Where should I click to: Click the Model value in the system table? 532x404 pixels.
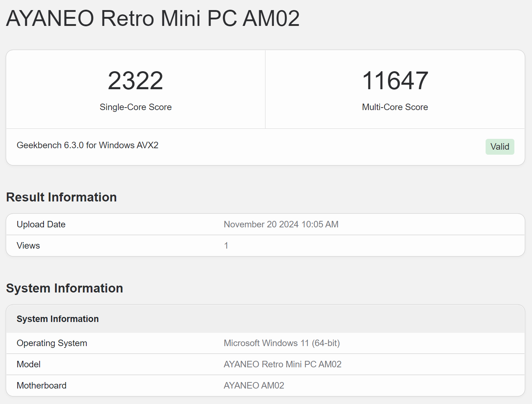(282, 364)
